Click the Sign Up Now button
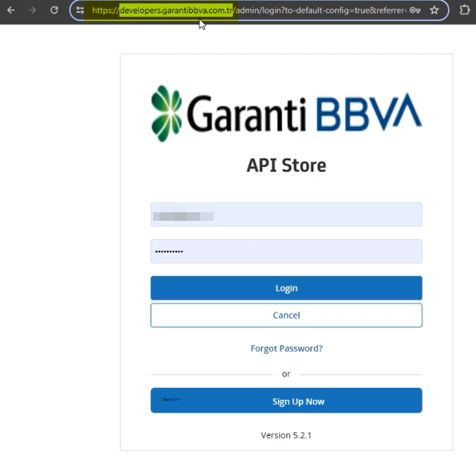Viewport: 476px width, 462px height. coord(286,401)
